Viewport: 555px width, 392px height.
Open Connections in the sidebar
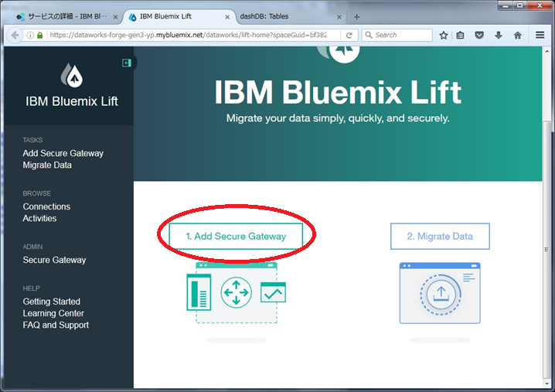pyautogui.click(x=46, y=206)
